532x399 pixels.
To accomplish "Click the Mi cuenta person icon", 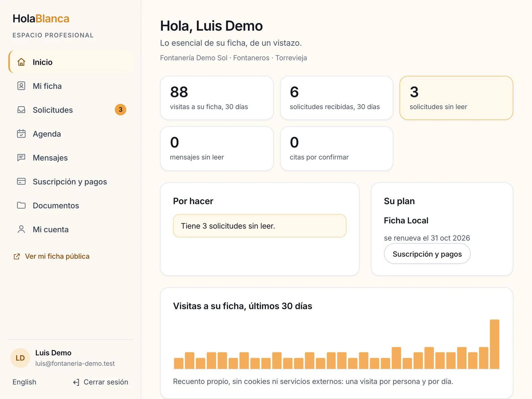I will point(21,229).
